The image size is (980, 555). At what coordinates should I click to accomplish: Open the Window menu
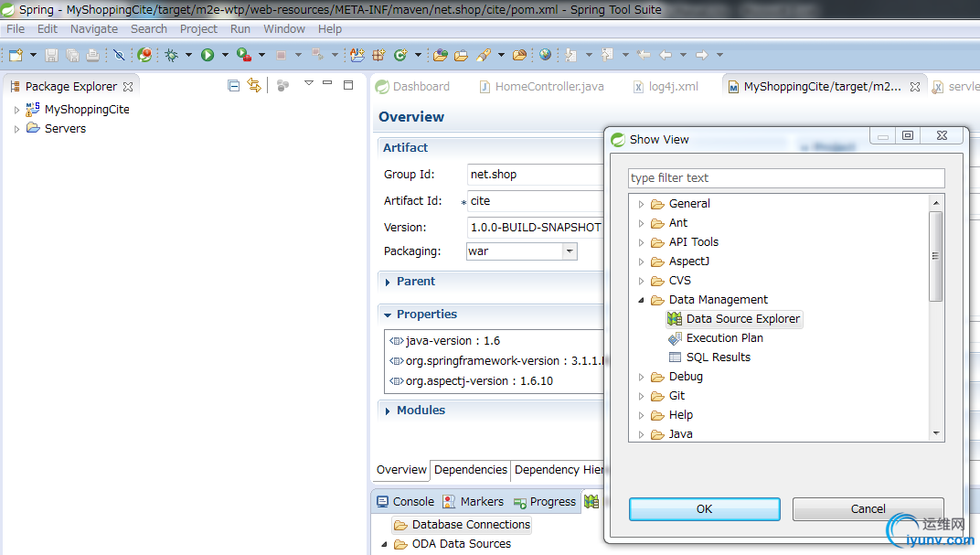tap(283, 28)
